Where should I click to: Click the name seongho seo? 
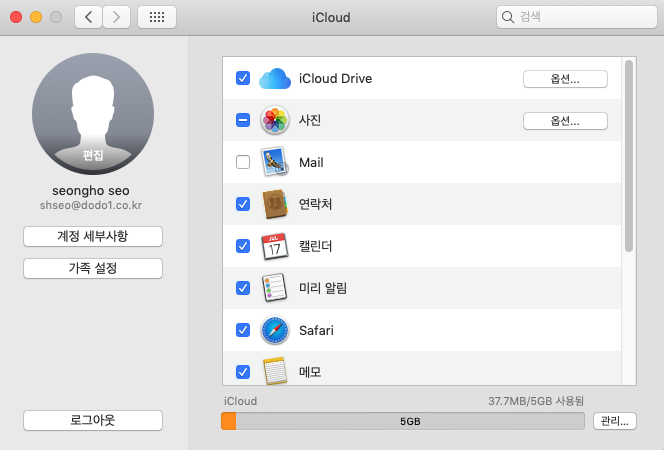pos(91,191)
